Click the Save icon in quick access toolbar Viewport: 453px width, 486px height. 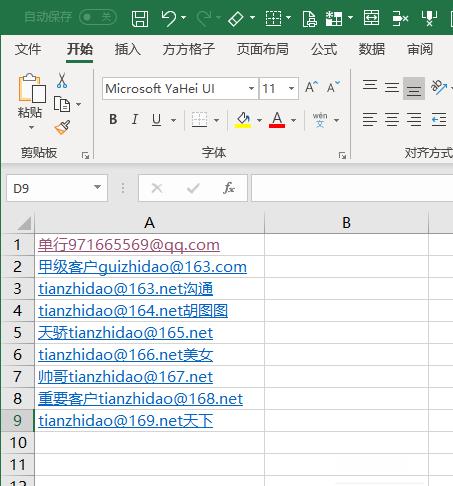(x=140, y=19)
